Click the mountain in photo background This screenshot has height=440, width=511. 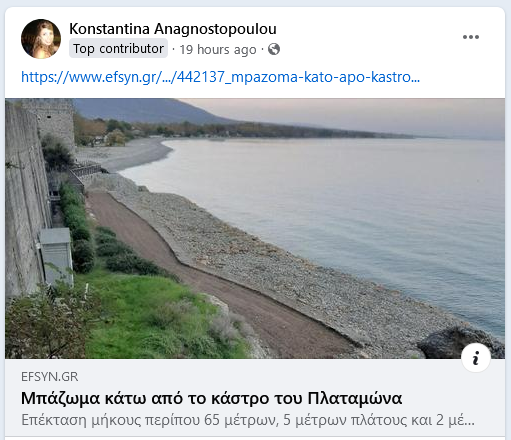(147, 111)
